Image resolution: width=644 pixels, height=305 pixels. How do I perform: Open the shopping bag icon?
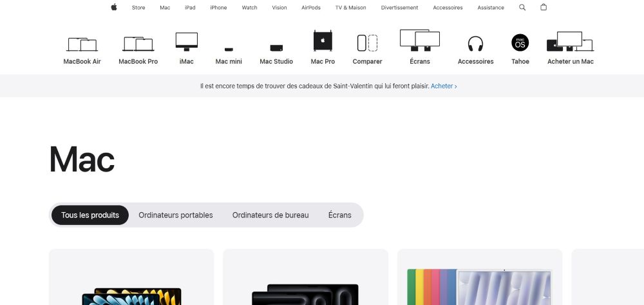pyautogui.click(x=544, y=7)
